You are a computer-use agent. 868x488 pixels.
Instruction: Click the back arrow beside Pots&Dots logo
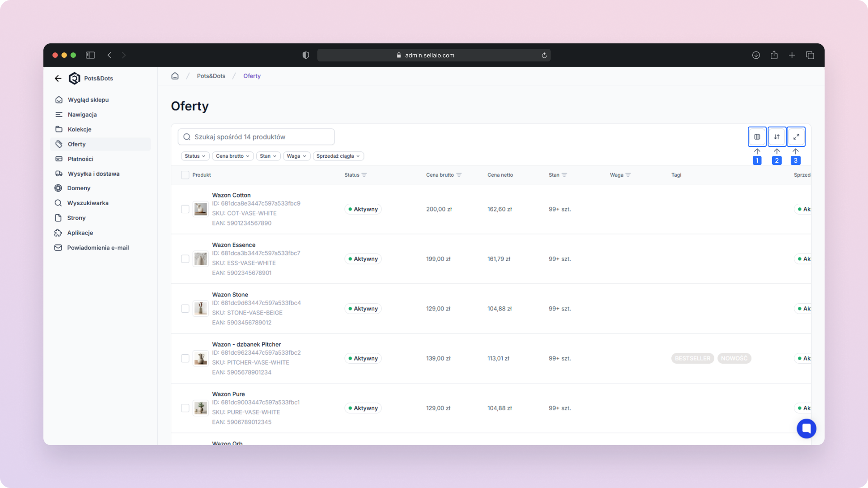point(58,78)
